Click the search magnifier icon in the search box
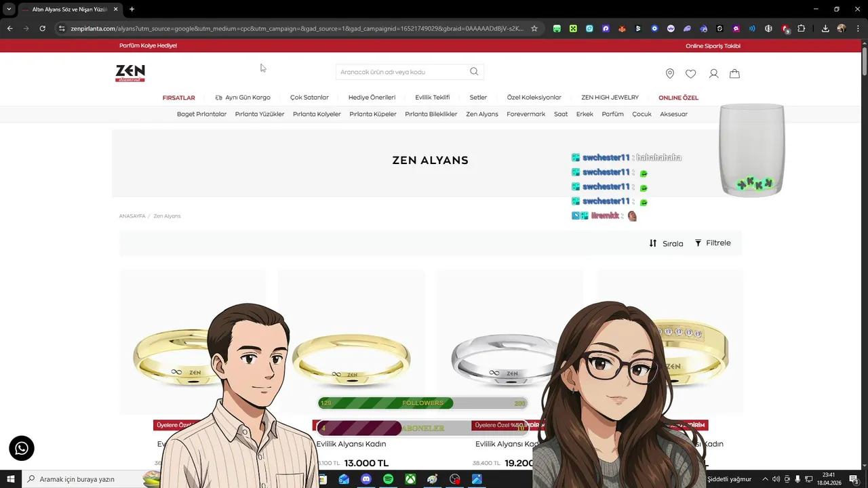The height and width of the screenshot is (488, 868). pos(474,71)
